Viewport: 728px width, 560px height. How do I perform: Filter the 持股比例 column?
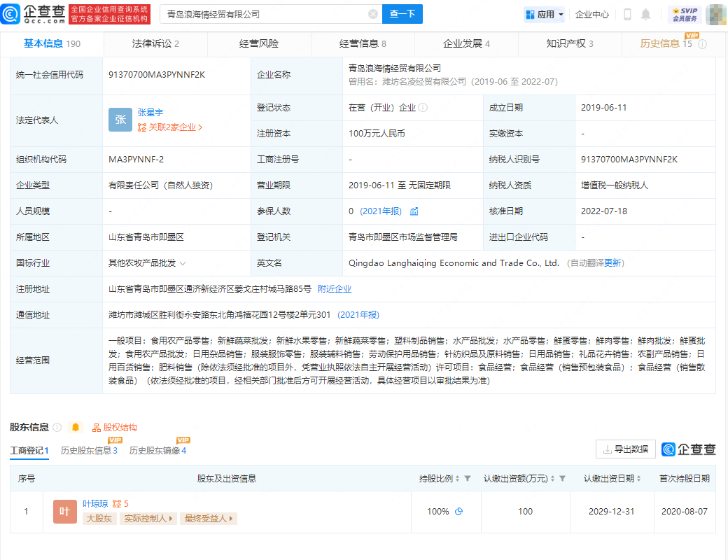[x=467, y=479]
